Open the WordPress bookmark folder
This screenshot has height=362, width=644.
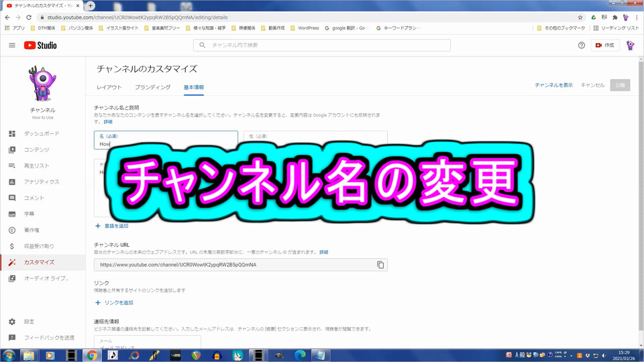[305, 28]
